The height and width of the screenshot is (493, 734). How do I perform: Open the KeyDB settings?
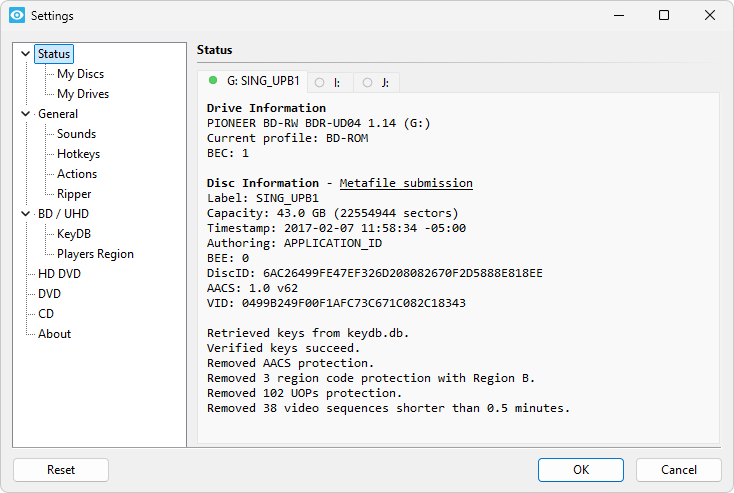74,234
